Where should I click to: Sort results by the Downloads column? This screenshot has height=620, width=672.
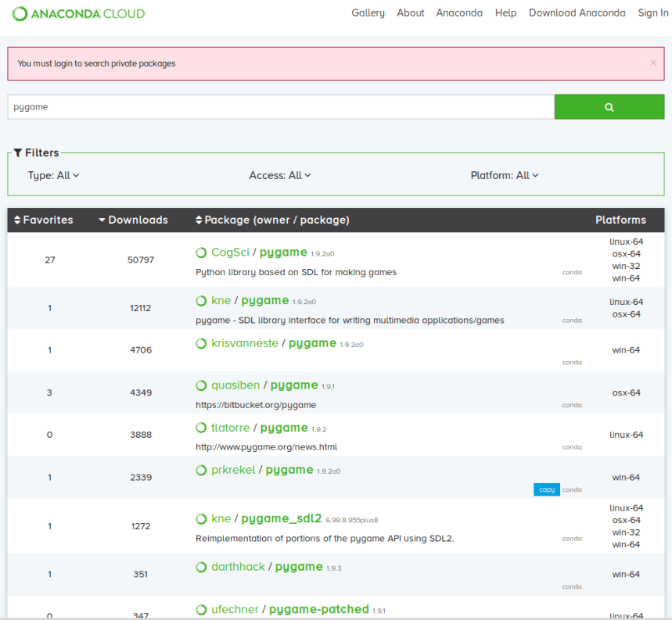(133, 220)
